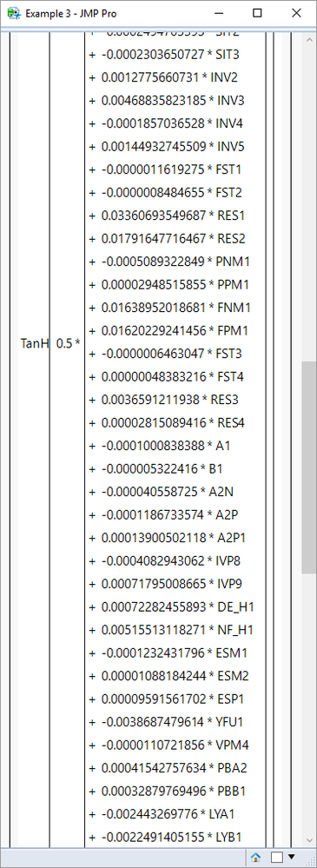Click the -0.0038687479614 * YFU1 term

coord(172,722)
